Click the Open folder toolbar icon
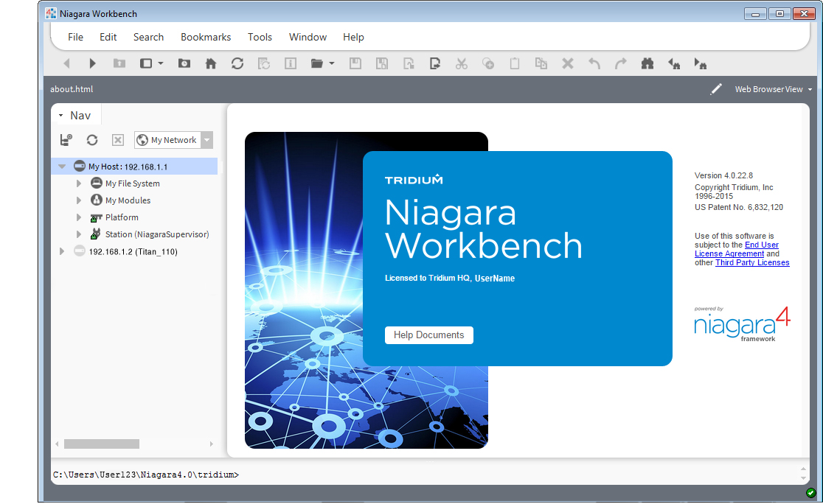Viewport: 823px width, 504px height. pos(316,63)
